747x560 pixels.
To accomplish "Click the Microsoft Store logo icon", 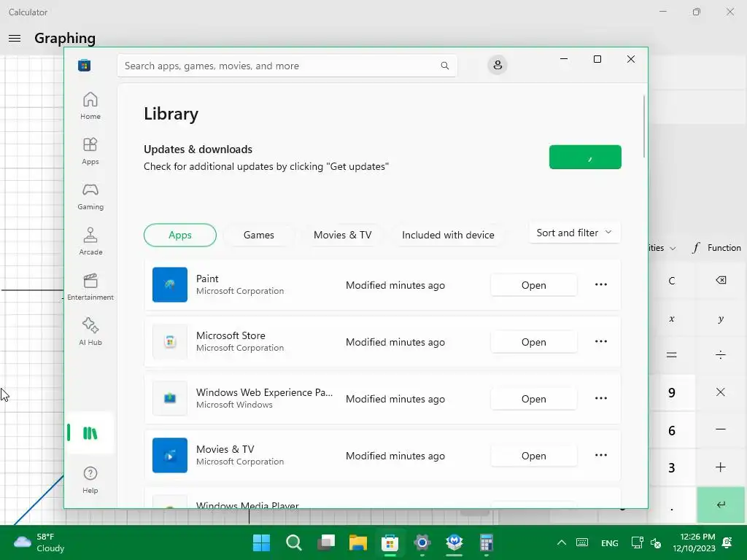I will [85, 65].
